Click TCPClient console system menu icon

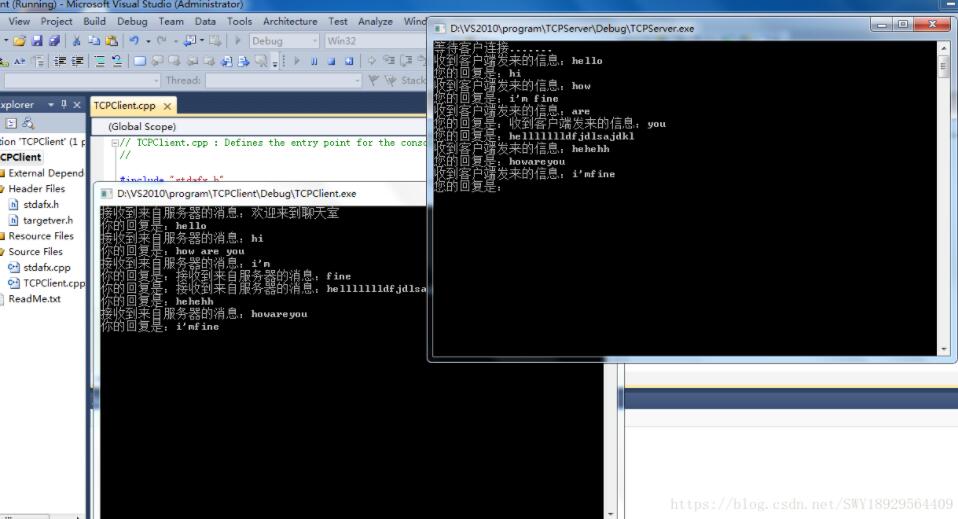coord(106,193)
